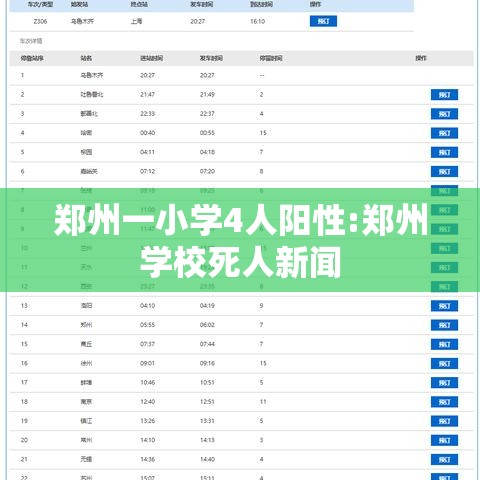
Task: Select station name 常州
Action: (x=86, y=440)
